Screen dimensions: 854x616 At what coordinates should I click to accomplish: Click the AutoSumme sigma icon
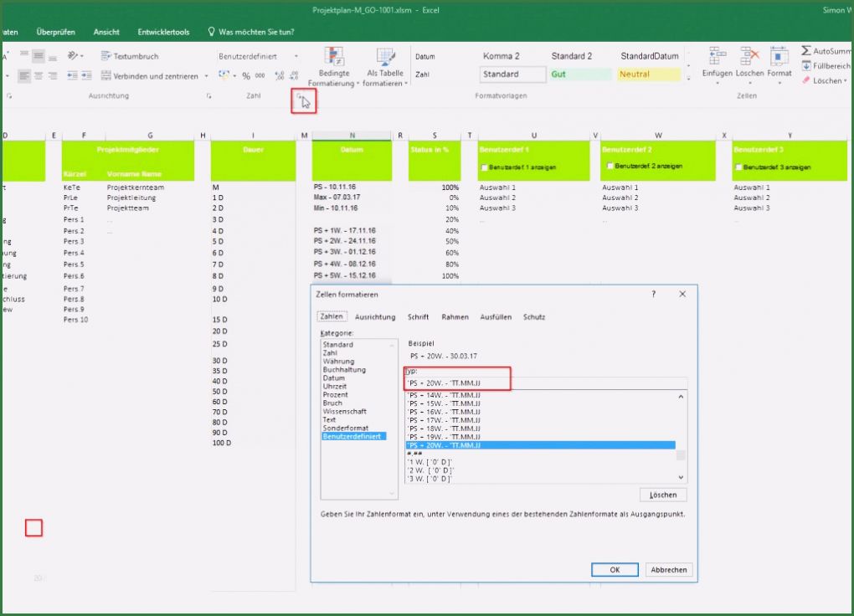[806, 51]
